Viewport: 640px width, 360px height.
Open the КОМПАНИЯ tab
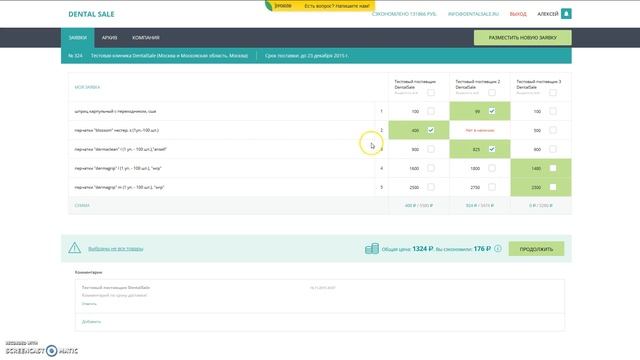pos(145,38)
